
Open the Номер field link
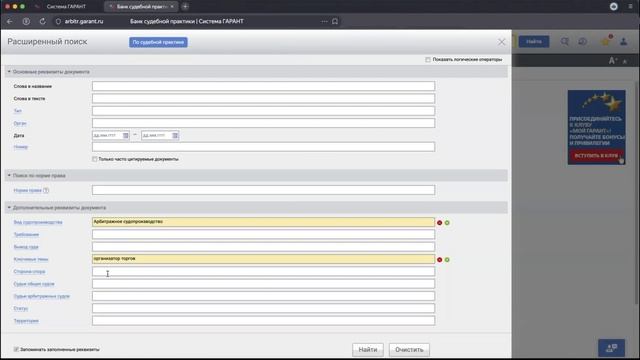coord(20,147)
